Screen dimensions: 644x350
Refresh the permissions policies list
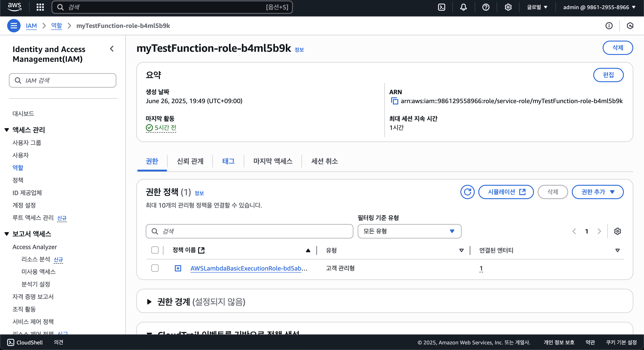(x=467, y=192)
